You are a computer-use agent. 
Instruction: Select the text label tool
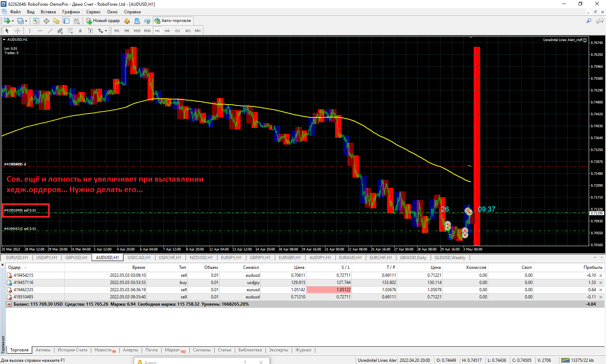[90, 31]
